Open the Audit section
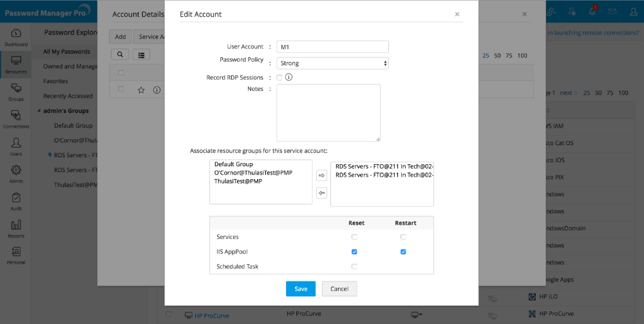This screenshot has width=644, height=324. [16, 201]
